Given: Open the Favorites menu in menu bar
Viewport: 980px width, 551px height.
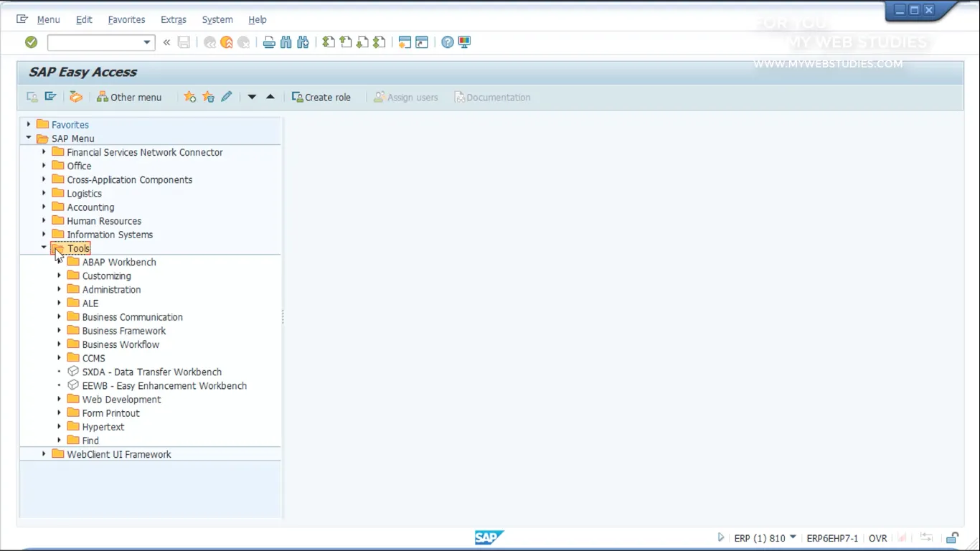Looking at the screenshot, I should 126,19.
